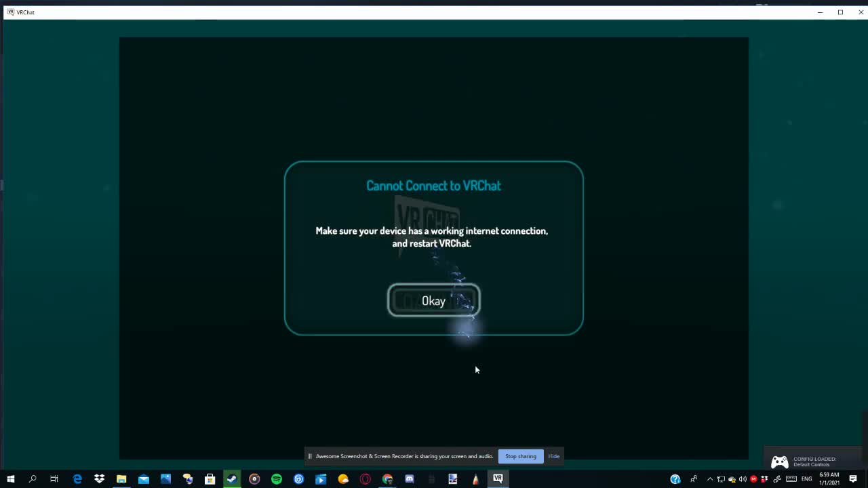
Task: Click the red MEGA tray icon
Action: pos(753,479)
